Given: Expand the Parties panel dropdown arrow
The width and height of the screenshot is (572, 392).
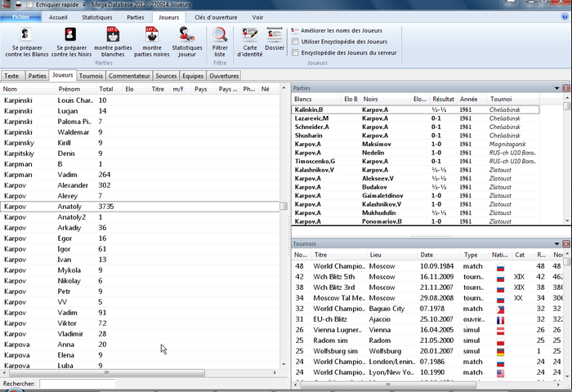Looking at the screenshot, I should tap(556, 88).
